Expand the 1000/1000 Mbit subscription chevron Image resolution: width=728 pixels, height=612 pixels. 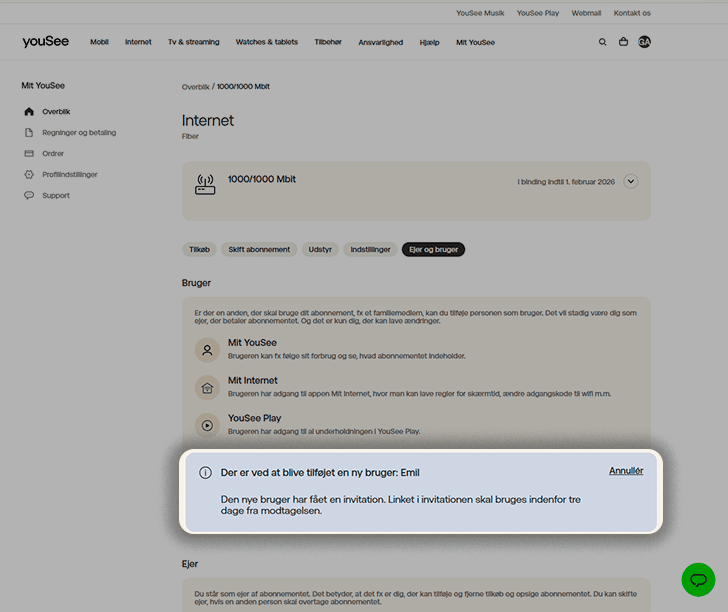point(630,181)
